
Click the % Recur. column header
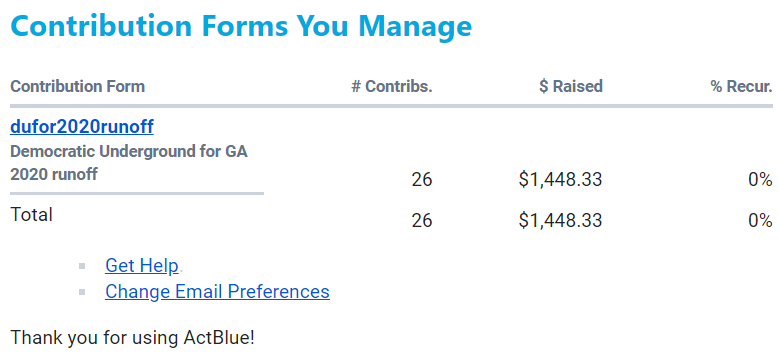741,86
